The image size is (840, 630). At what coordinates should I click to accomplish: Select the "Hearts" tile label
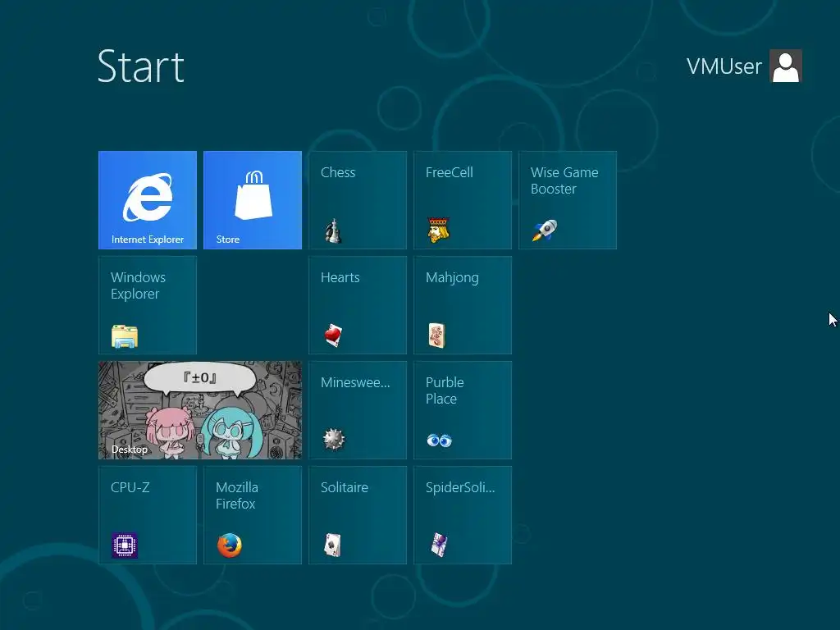340,277
